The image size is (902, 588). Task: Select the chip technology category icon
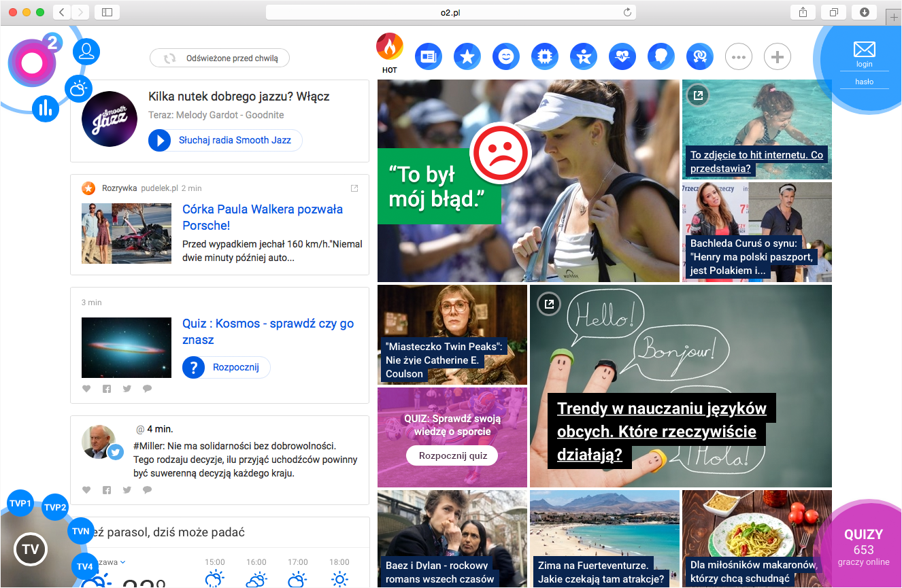click(545, 57)
